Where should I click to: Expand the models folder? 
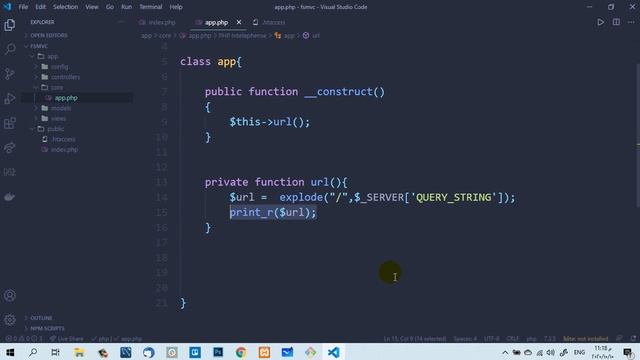[x=61, y=108]
